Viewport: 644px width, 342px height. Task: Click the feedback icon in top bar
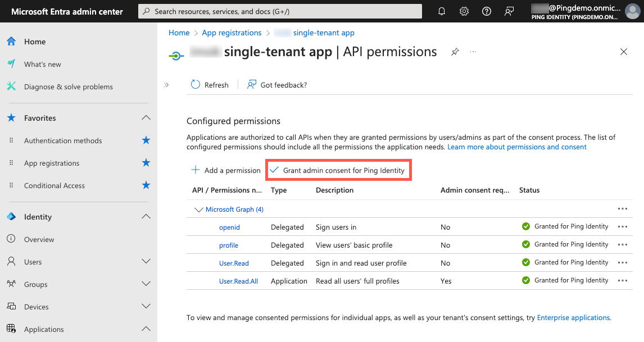(509, 11)
